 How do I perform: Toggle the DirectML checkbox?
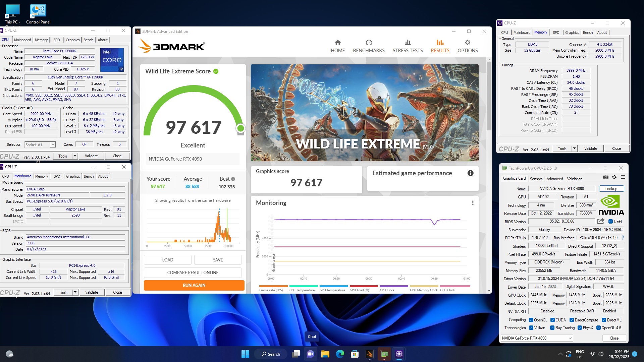pyautogui.click(x=604, y=320)
